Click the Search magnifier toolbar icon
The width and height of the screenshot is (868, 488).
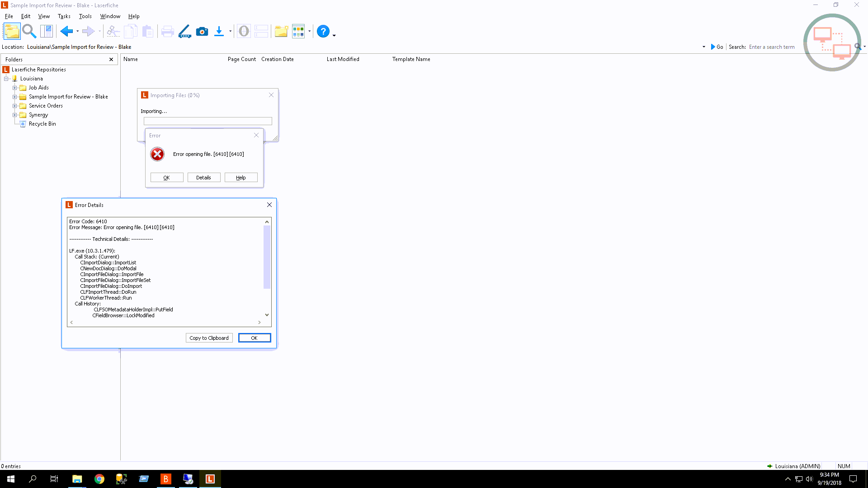tap(29, 31)
